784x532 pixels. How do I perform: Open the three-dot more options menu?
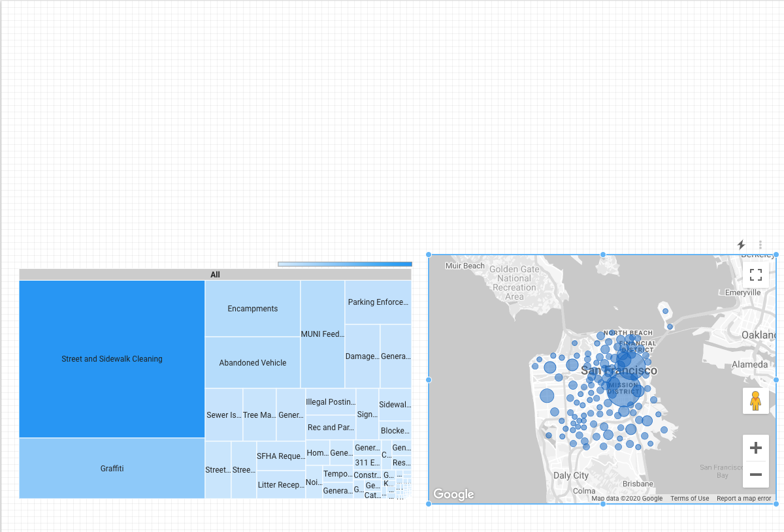tap(760, 245)
